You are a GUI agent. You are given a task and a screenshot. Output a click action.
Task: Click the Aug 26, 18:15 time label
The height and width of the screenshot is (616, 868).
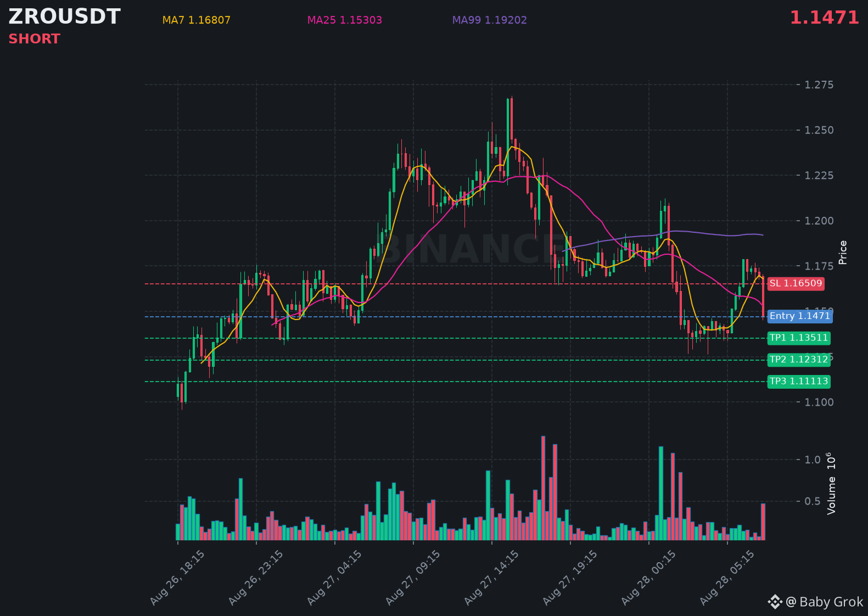177,578
